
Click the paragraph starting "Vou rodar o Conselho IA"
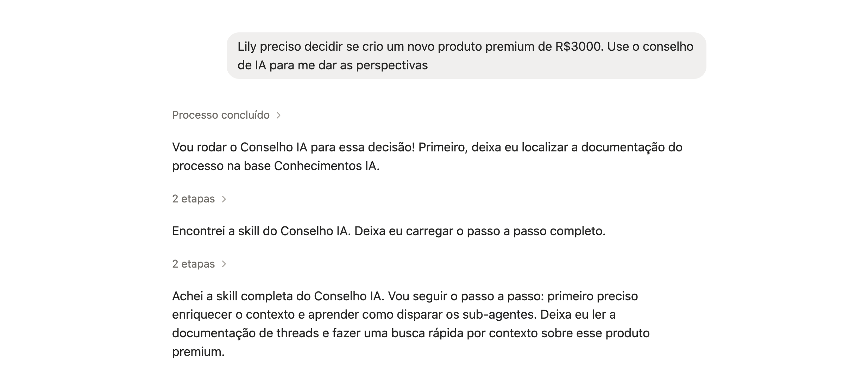427,157
